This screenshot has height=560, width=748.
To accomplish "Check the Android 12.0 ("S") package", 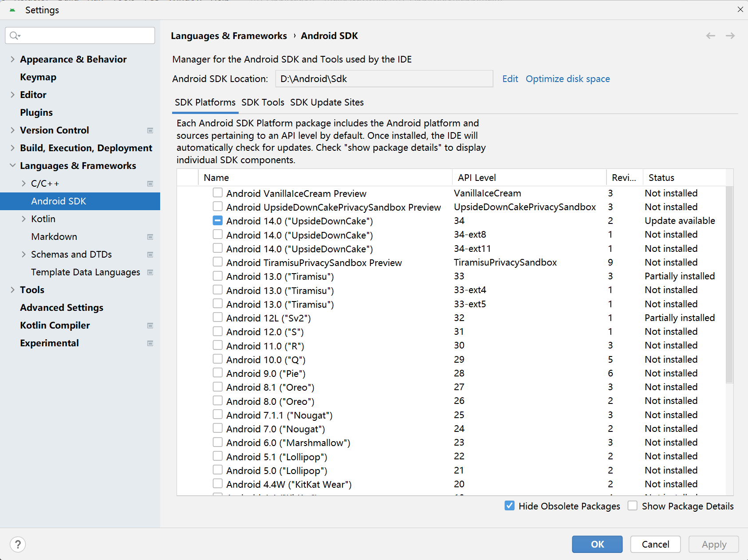I will tap(217, 332).
